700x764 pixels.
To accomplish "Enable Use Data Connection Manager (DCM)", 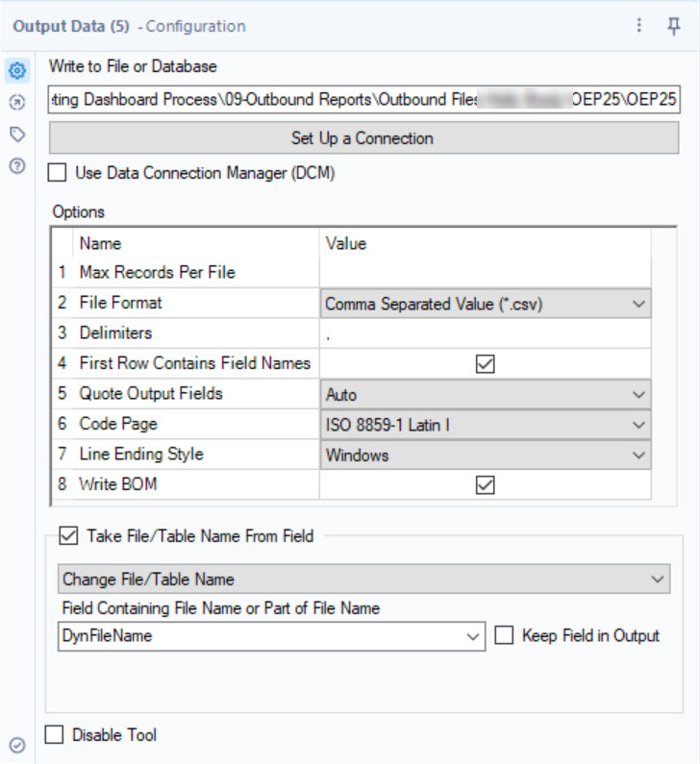I will pos(58,173).
